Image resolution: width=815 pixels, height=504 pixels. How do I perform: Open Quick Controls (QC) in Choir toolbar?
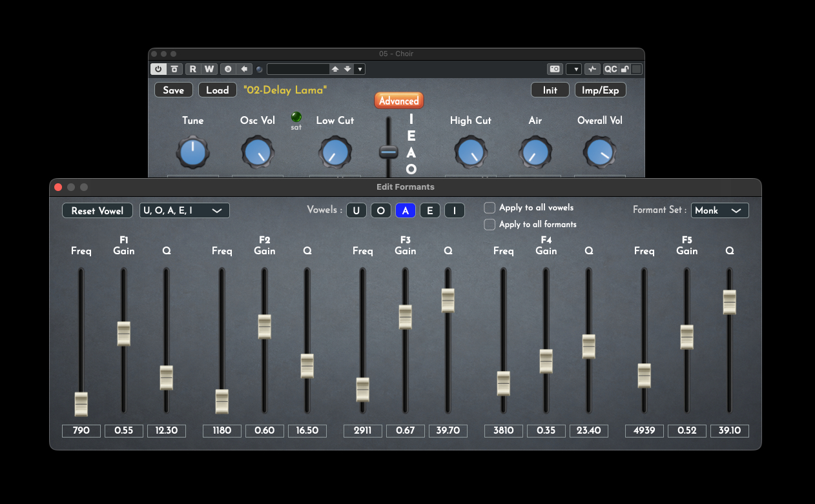point(610,69)
